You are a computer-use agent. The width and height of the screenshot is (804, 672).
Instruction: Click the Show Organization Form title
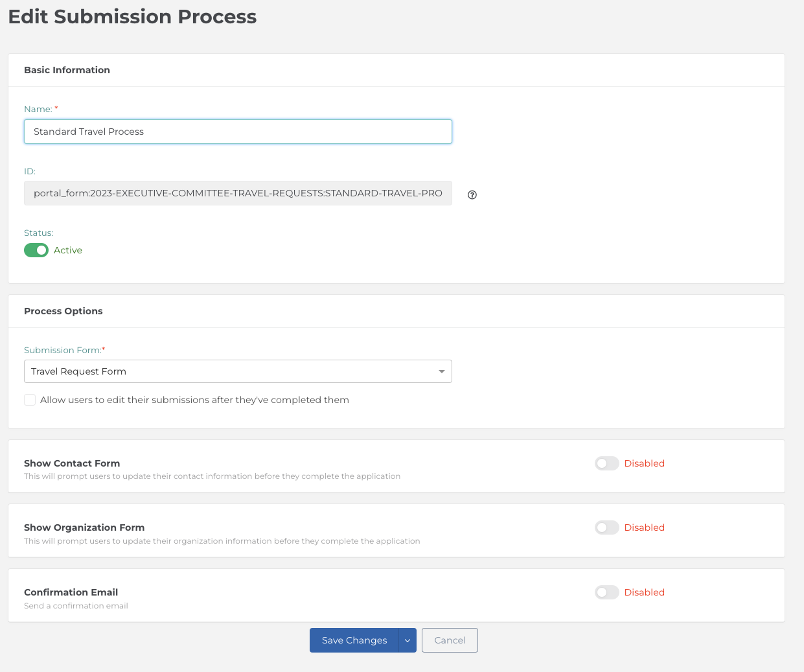[84, 527]
